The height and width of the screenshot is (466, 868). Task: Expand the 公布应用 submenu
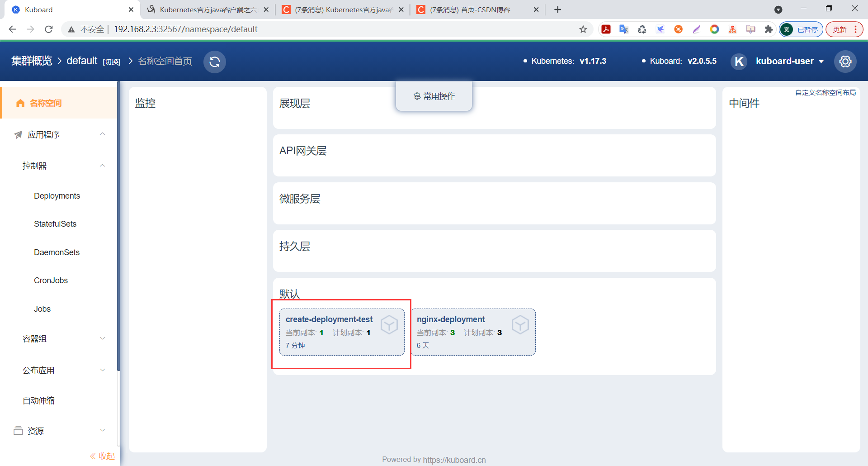click(x=103, y=370)
